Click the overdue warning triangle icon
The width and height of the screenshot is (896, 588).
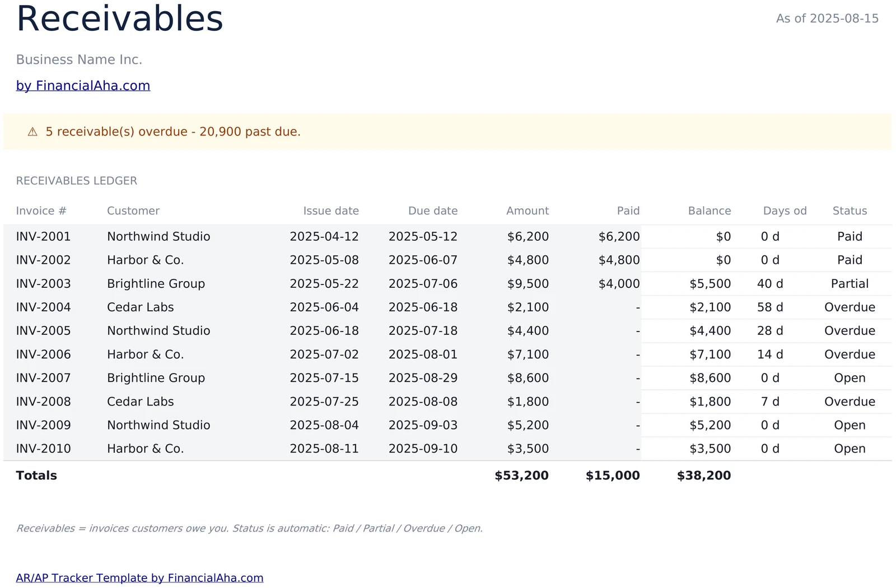(32, 132)
